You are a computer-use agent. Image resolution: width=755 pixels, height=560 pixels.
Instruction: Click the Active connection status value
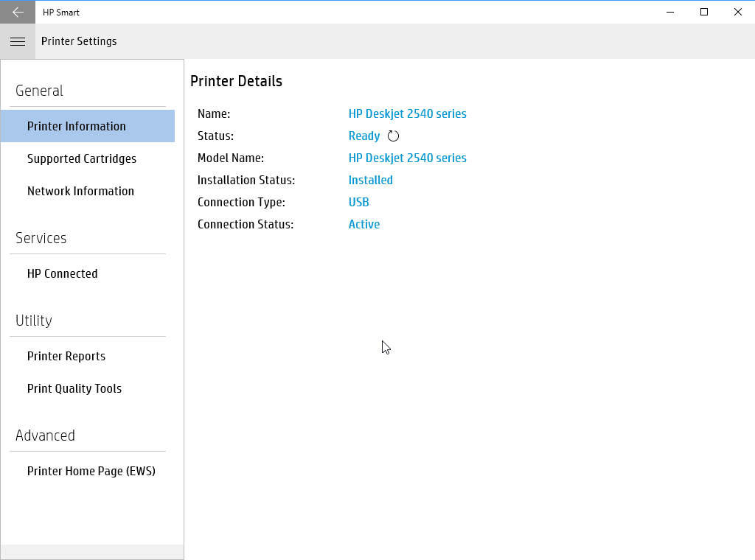point(364,224)
